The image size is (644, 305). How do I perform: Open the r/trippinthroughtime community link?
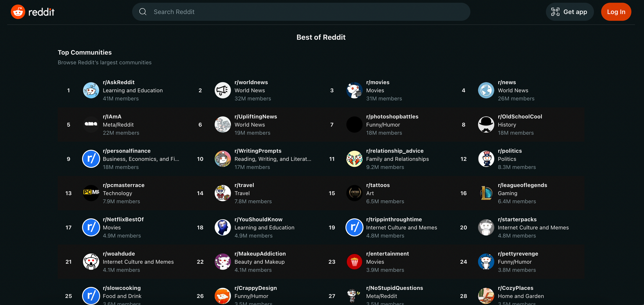[394, 219]
